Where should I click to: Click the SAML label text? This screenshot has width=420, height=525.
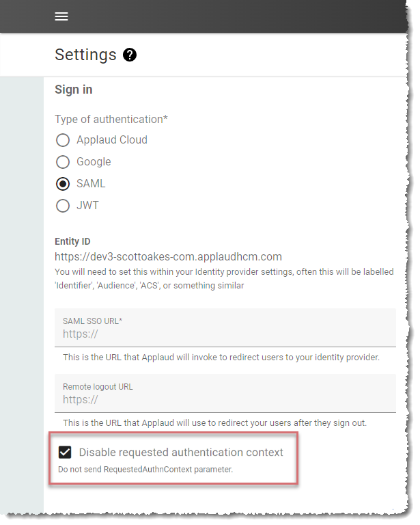(x=91, y=183)
